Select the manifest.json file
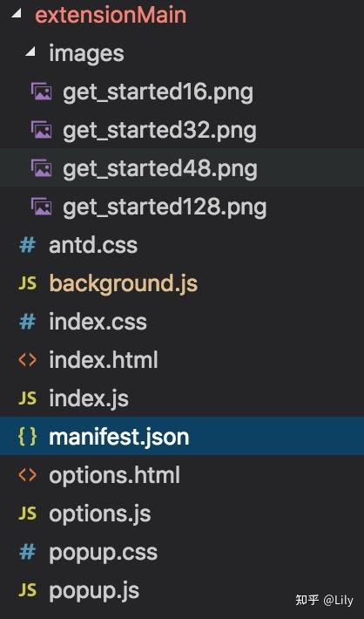364x619 pixels. point(182,437)
